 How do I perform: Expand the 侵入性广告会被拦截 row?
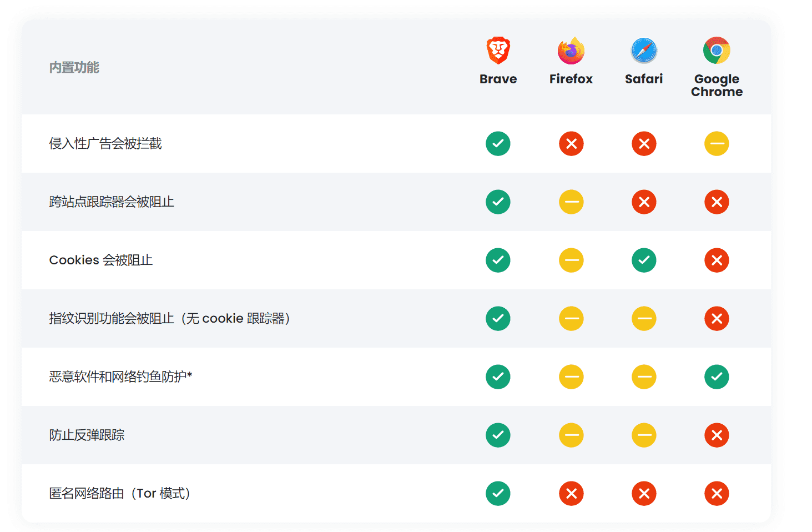click(x=105, y=143)
